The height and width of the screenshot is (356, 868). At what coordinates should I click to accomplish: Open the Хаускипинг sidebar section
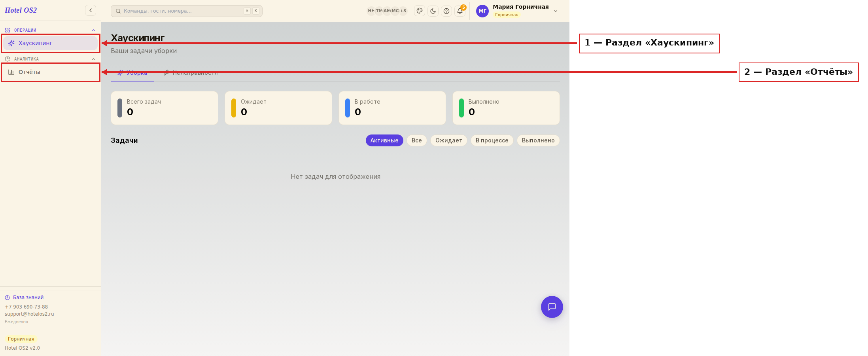point(50,43)
